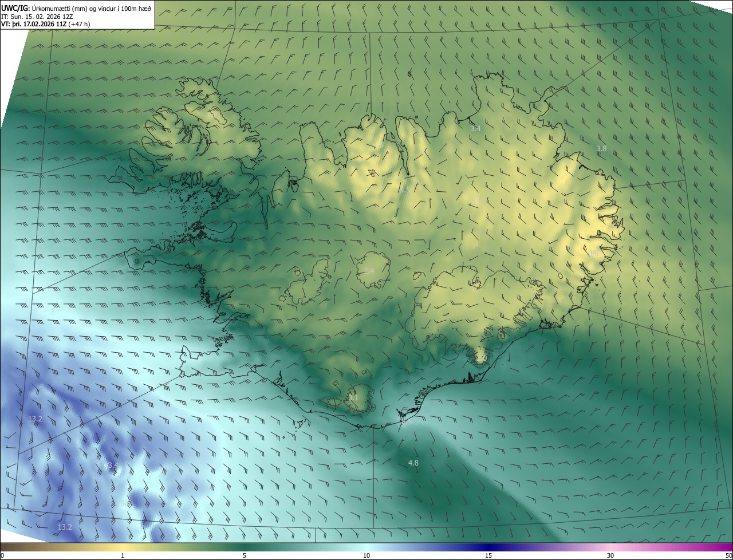The width and height of the screenshot is (733, 560).
Task: Click the 2.4 value label on the map
Action: 369,271
